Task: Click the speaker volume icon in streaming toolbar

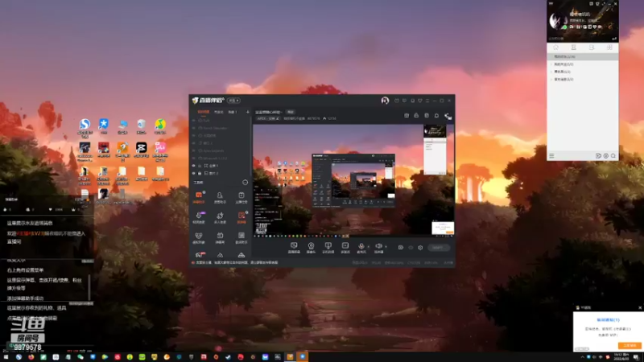Action: (378, 246)
